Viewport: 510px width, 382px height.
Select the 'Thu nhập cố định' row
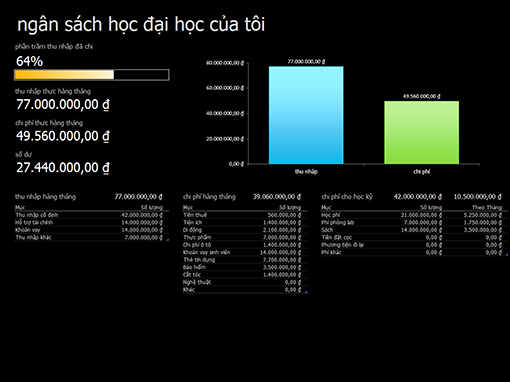coord(91,215)
